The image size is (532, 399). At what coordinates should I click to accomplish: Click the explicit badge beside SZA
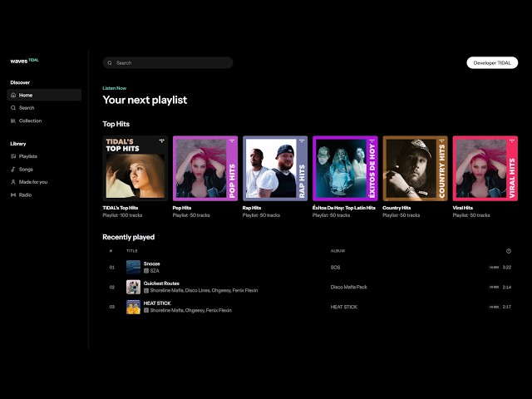coord(146,271)
